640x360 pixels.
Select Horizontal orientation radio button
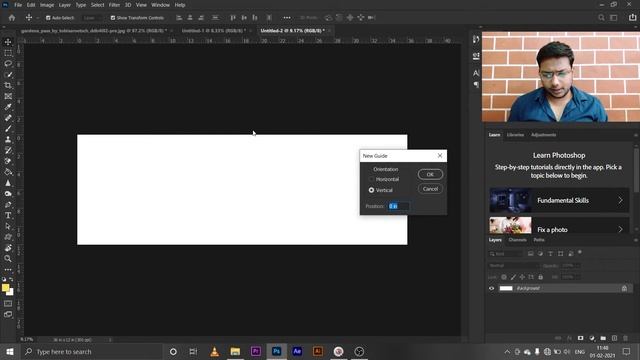tap(371, 179)
